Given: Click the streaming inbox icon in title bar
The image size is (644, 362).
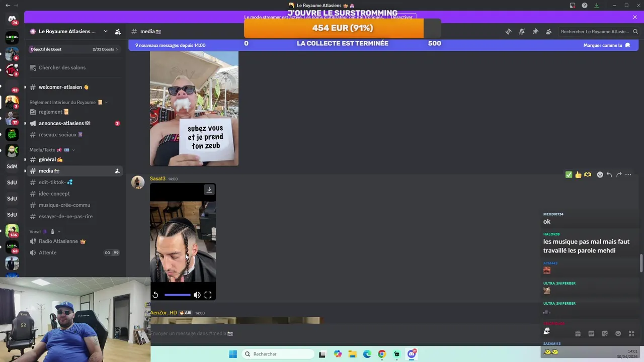Looking at the screenshot, I should pos(573,6).
